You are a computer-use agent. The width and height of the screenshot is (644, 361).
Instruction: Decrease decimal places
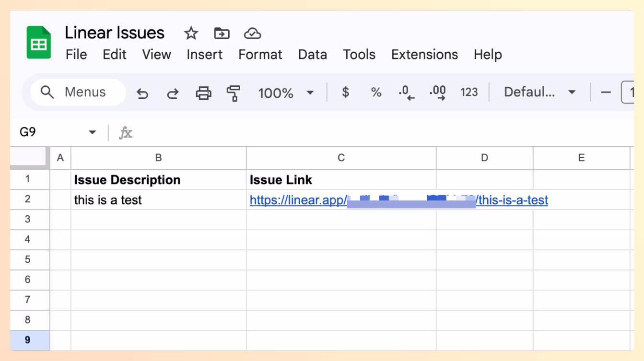click(407, 92)
